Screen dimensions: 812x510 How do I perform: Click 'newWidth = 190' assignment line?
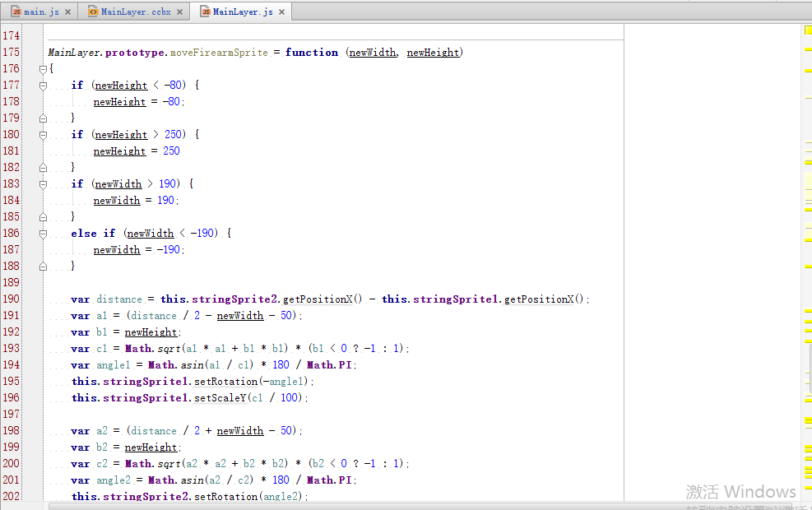pyautogui.click(x=136, y=201)
